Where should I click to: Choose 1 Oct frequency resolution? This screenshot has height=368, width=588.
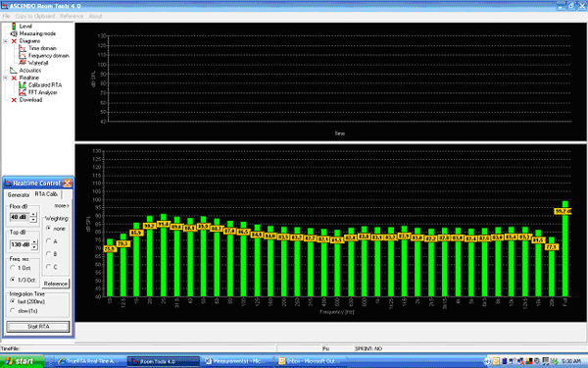[x=13, y=268]
